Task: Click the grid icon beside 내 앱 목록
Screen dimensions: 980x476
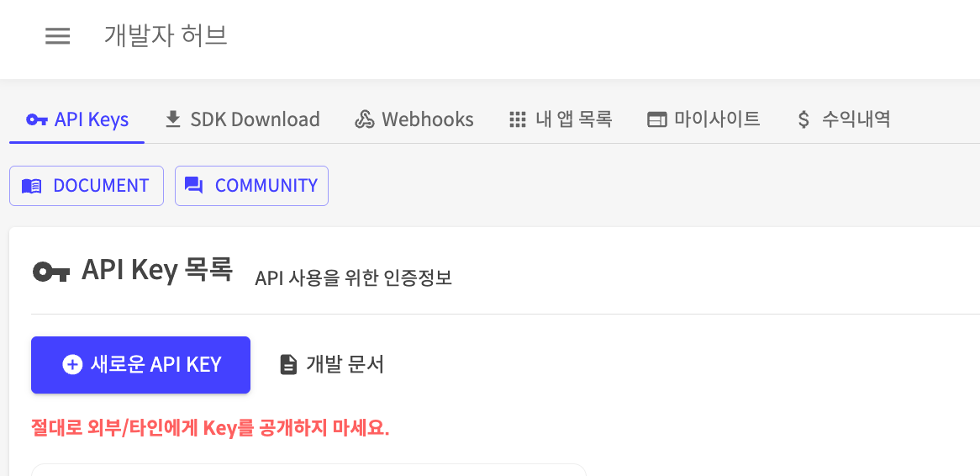Action: point(518,119)
